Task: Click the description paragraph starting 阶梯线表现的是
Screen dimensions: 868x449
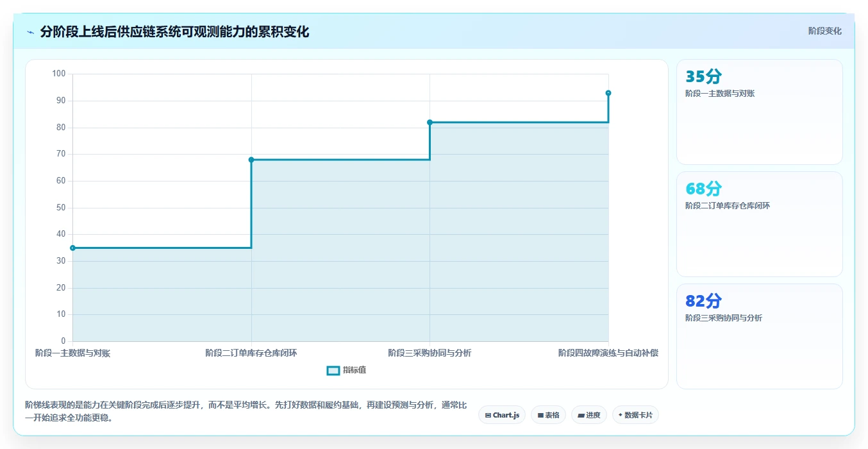Action: click(246, 412)
